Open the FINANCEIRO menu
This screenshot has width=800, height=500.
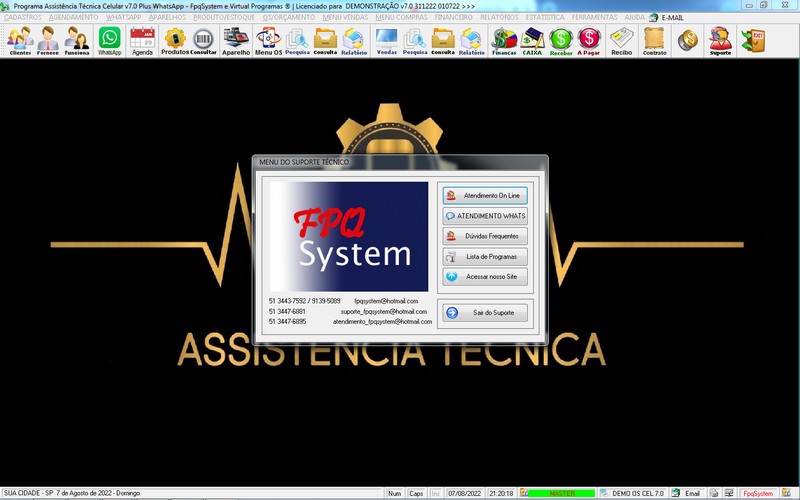454,17
